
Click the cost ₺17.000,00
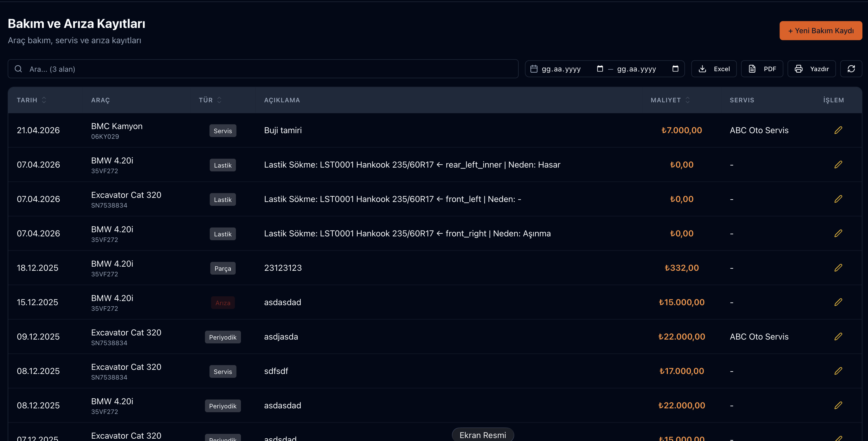point(681,371)
